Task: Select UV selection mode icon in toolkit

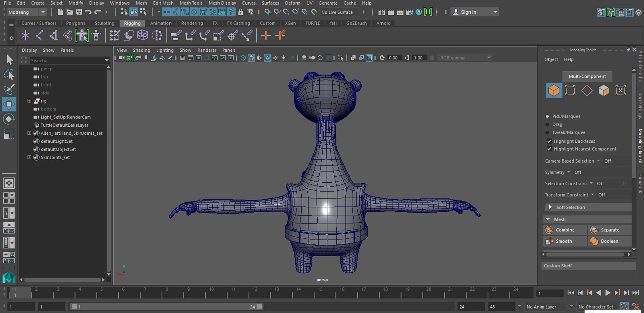Action: pos(621,90)
